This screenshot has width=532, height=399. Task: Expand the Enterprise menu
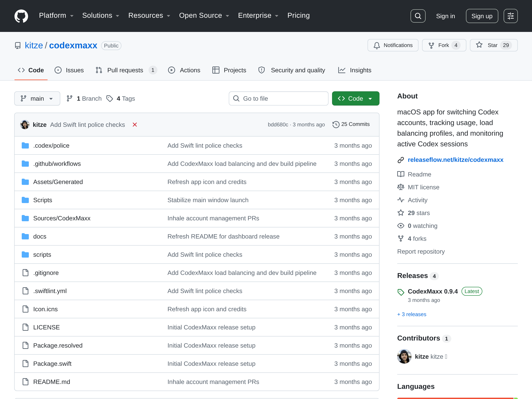click(258, 15)
